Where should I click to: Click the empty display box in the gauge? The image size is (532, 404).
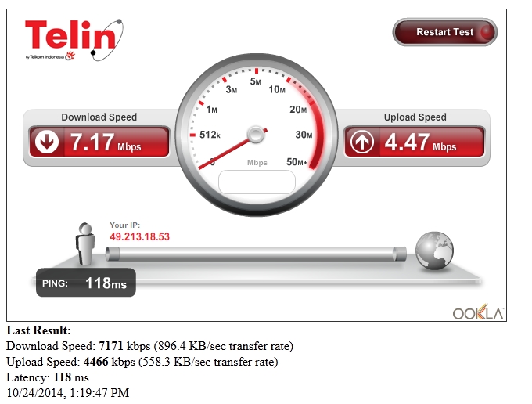coord(257,182)
